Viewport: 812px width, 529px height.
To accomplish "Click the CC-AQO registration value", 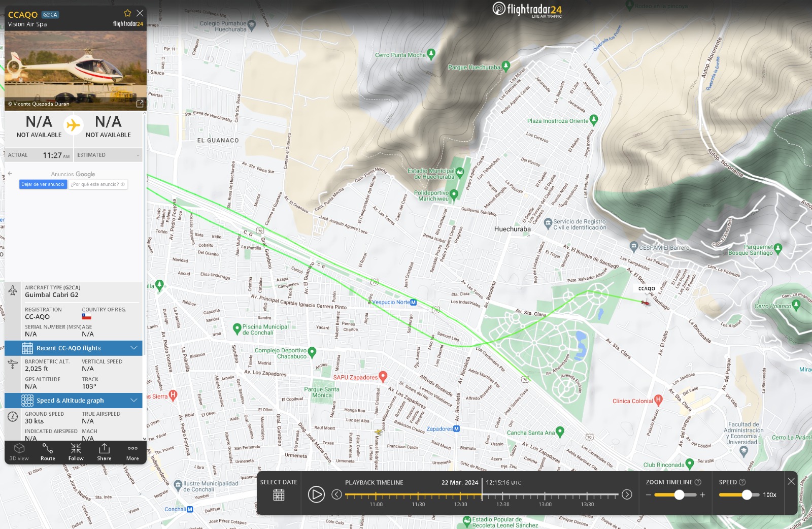I will click(38, 317).
